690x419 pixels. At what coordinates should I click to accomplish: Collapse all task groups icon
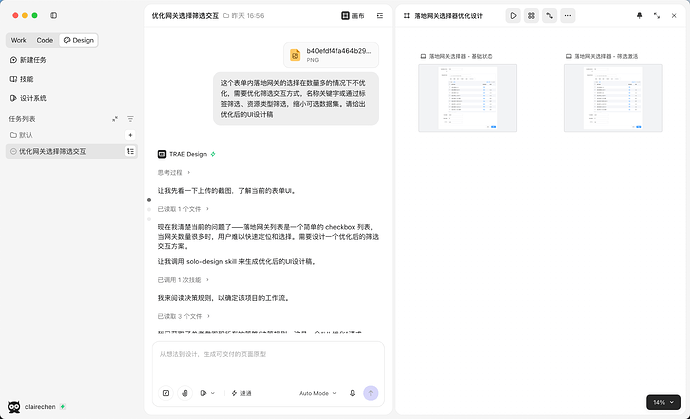click(115, 119)
